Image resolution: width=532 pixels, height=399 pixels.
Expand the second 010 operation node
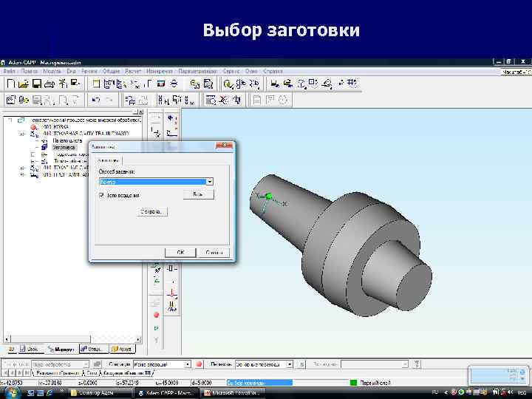[22, 168]
